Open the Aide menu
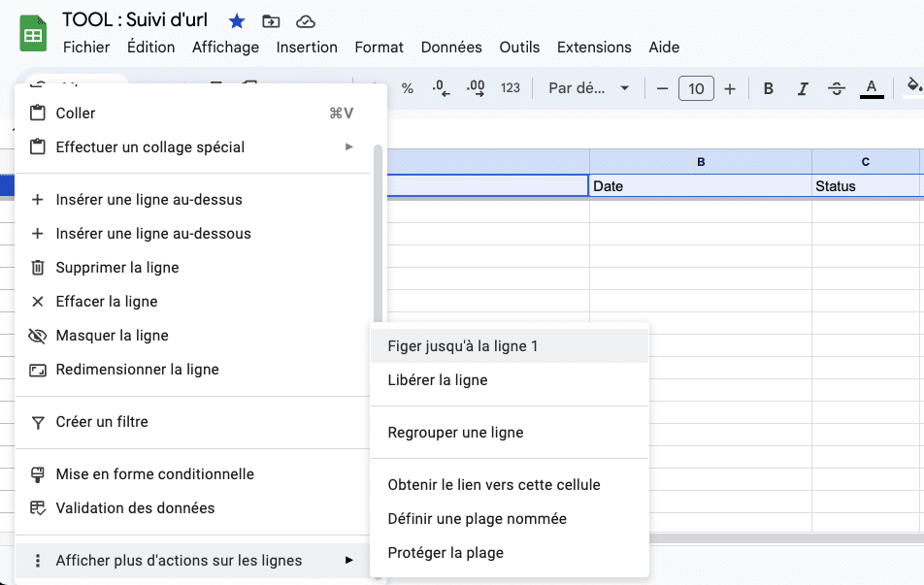Screen dimensions: 924x585 coord(664,48)
